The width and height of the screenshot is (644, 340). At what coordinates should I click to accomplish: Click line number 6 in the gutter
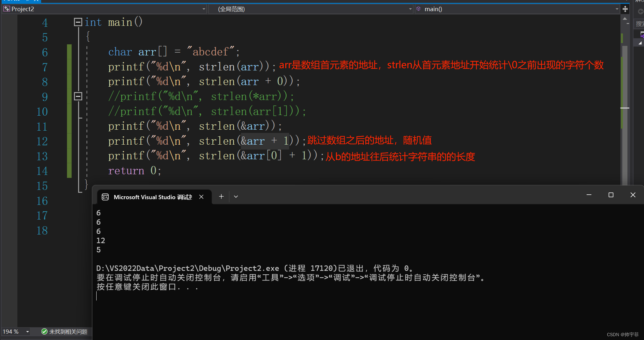45,52
